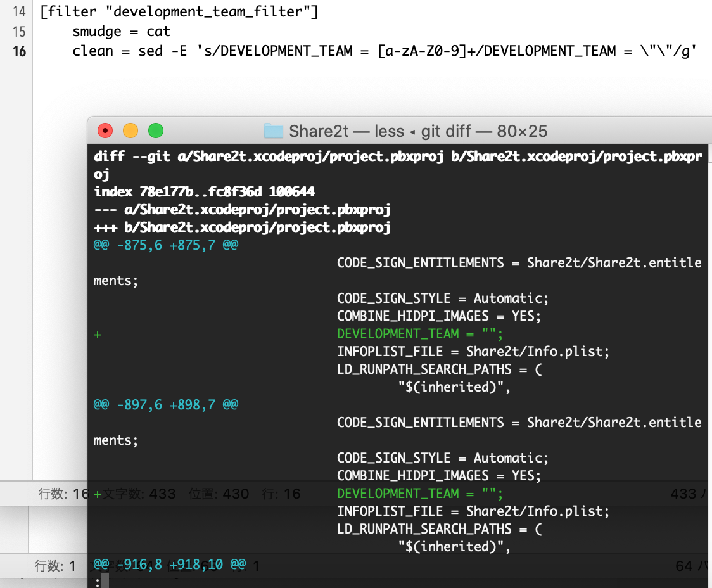Click the "@@ -875,6 +875,7 @@" hunk header

tap(166, 245)
